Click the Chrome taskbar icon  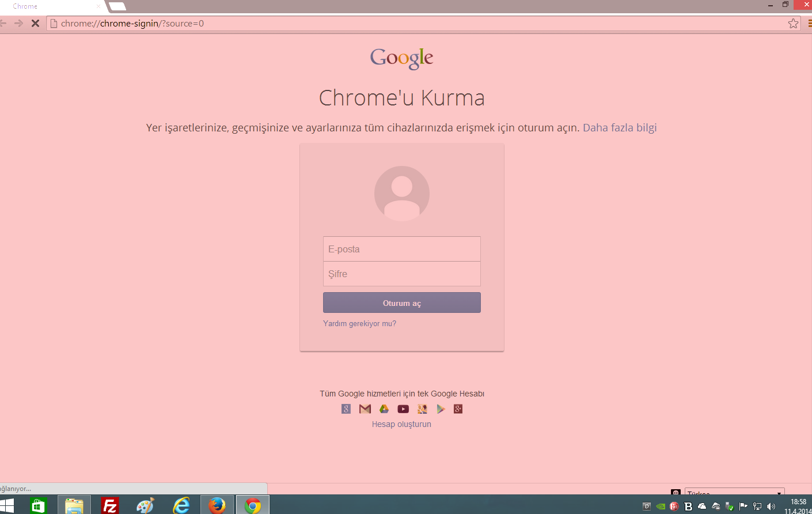pos(253,505)
